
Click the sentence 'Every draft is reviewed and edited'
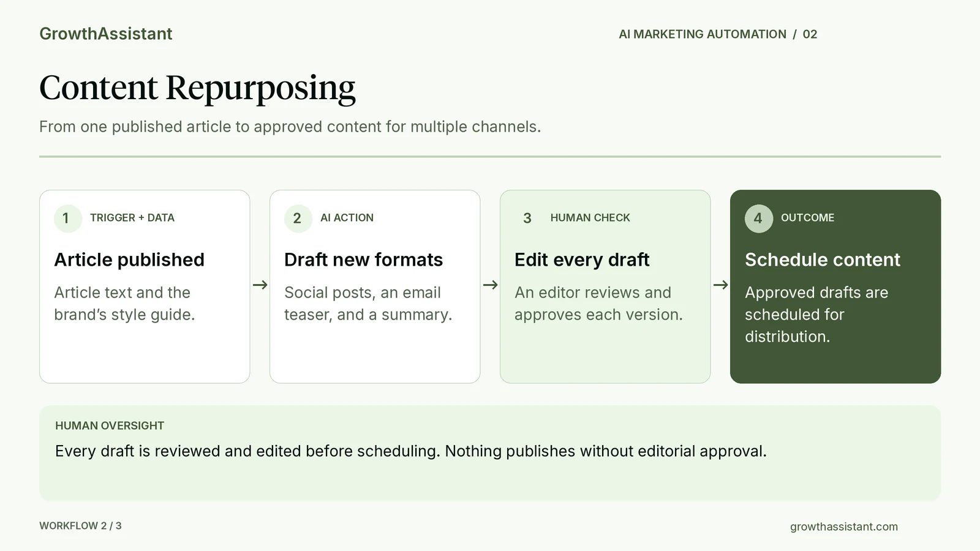click(x=411, y=451)
